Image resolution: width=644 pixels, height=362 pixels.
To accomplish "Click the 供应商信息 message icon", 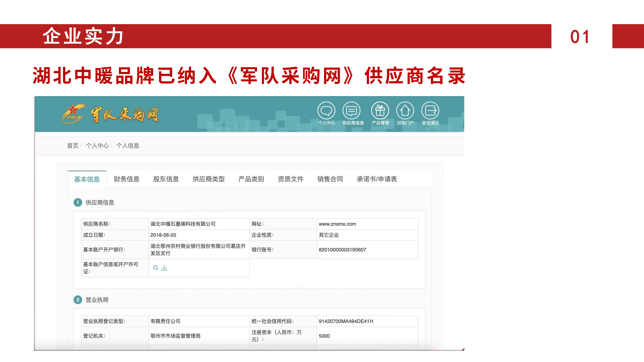I will pyautogui.click(x=351, y=110).
